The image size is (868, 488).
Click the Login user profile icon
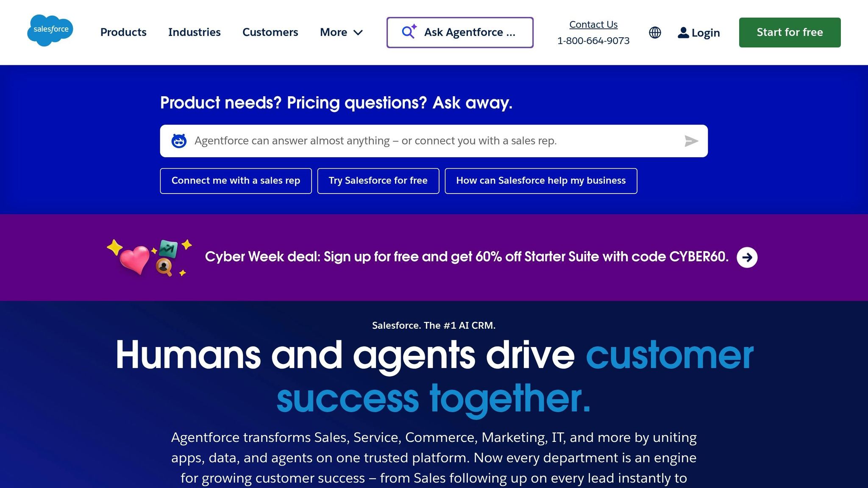(x=683, y=33)
